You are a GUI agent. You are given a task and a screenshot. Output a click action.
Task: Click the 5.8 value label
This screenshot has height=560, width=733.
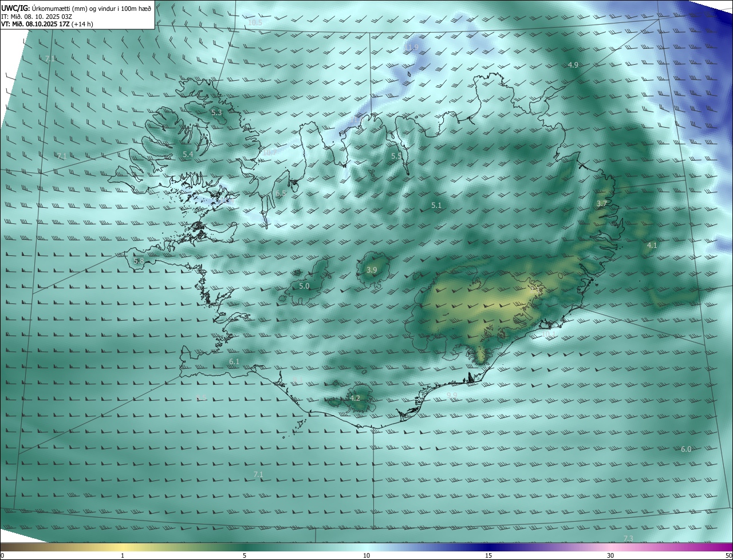point(139,261)
